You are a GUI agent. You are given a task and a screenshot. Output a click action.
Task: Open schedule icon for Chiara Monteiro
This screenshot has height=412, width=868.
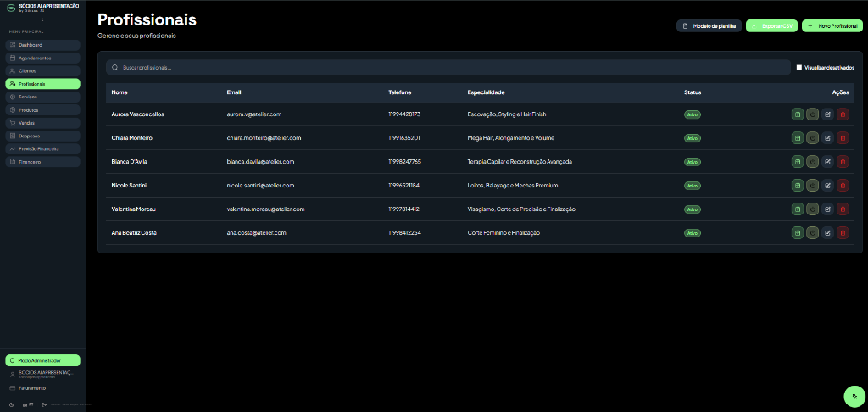797,138
